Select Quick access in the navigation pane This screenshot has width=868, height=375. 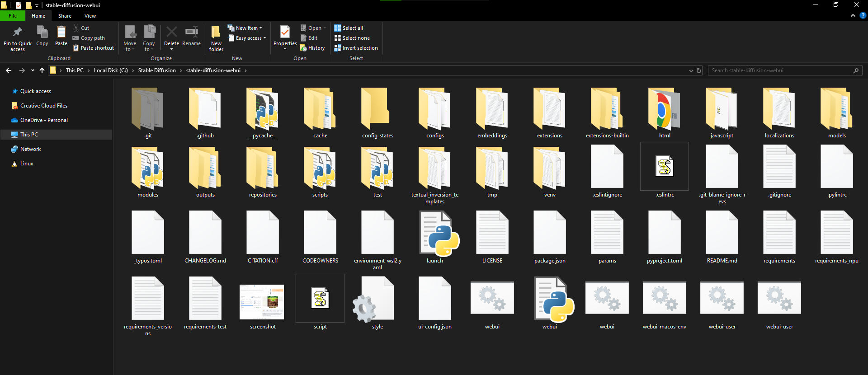point(36,91)
